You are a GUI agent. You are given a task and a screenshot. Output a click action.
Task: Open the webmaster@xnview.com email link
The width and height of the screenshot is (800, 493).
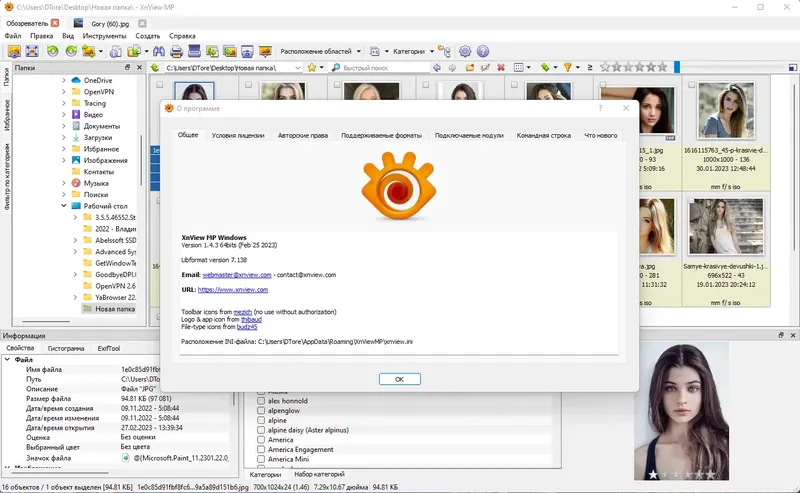pos(237,275)
